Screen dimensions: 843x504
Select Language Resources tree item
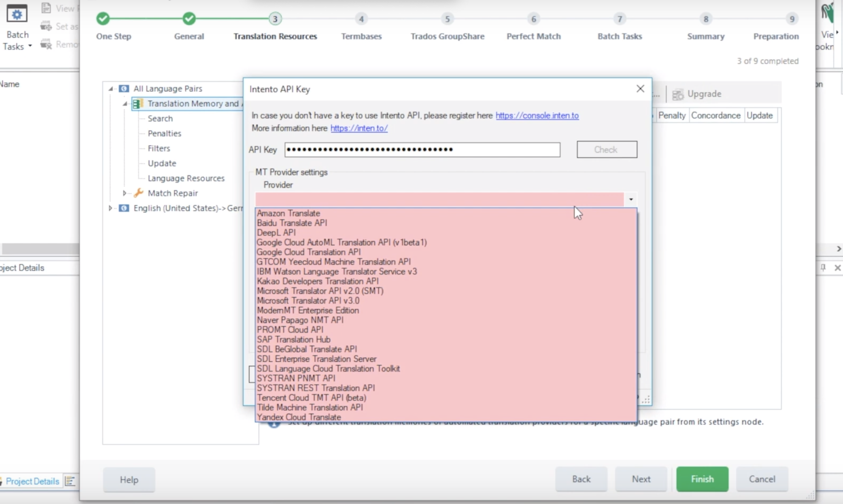click(186, 178)
